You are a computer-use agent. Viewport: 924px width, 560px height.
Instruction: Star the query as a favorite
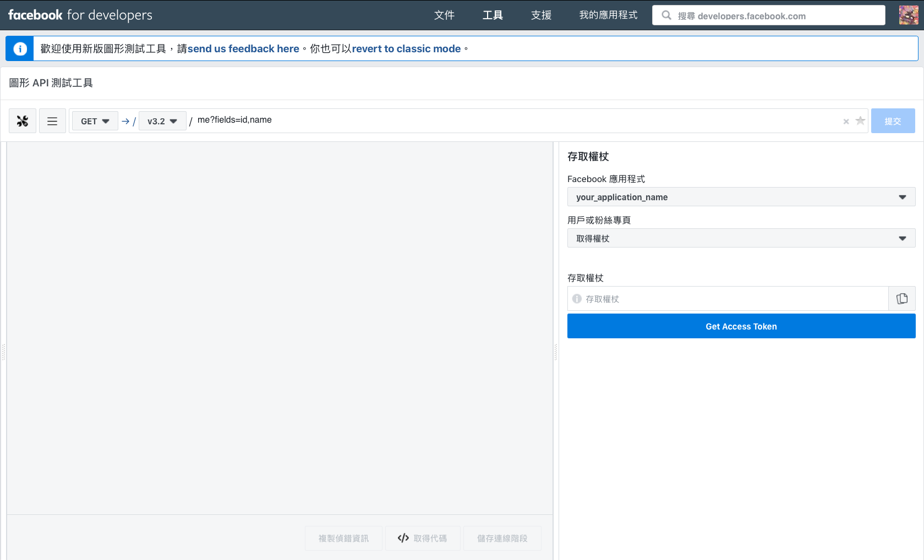tap(860, 121)
